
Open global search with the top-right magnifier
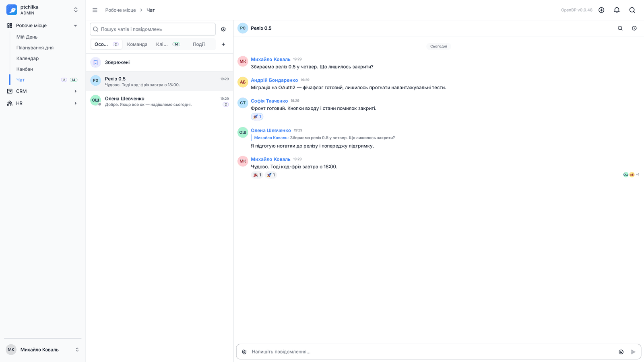tap(632, 10)
